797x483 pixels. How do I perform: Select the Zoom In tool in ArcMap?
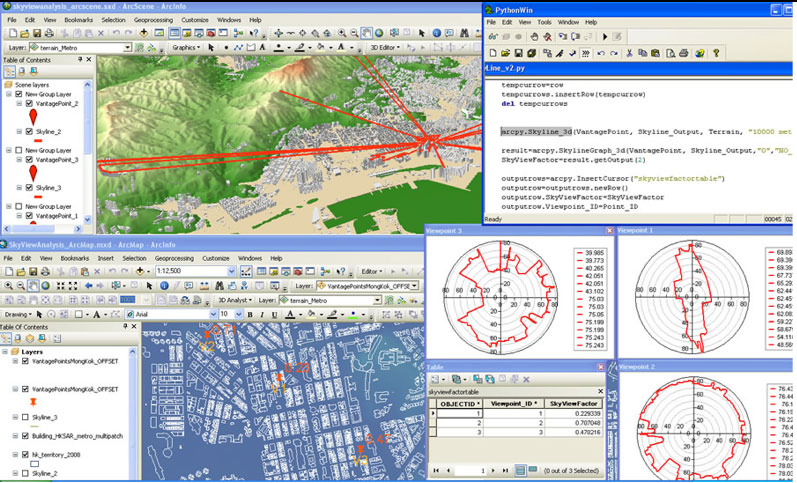click(x=9, y=285)
